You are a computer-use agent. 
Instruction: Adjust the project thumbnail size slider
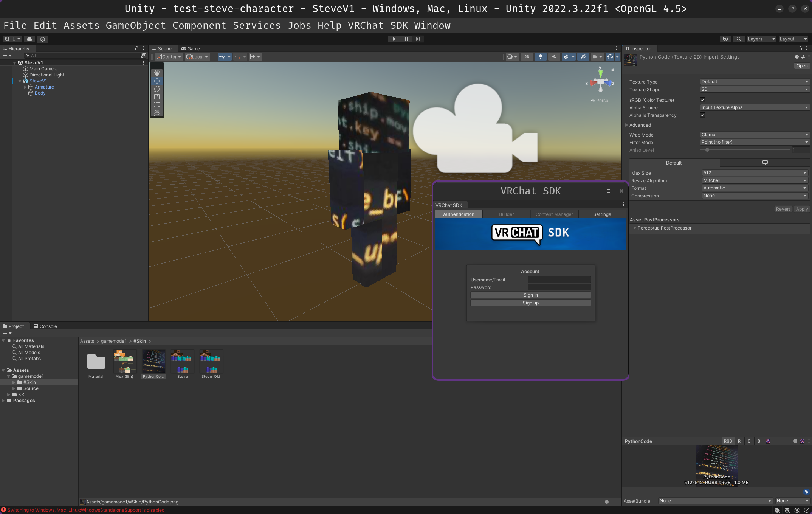(606, 502)
